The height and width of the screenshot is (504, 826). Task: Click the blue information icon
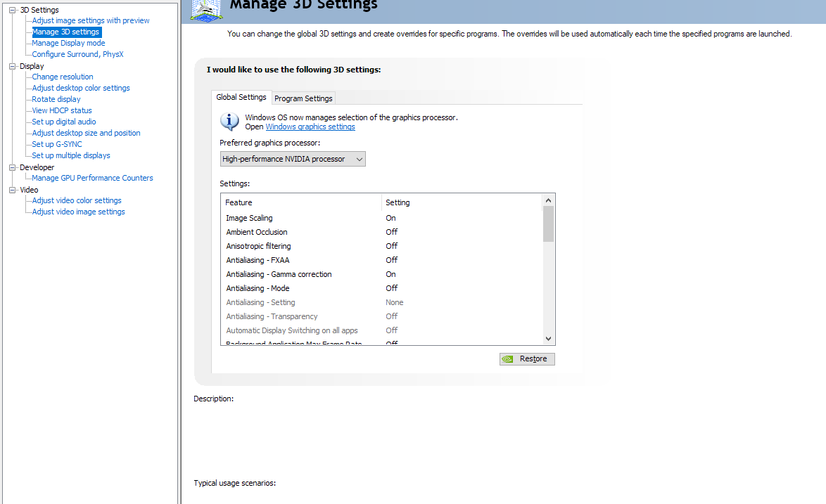coord(230,122)
